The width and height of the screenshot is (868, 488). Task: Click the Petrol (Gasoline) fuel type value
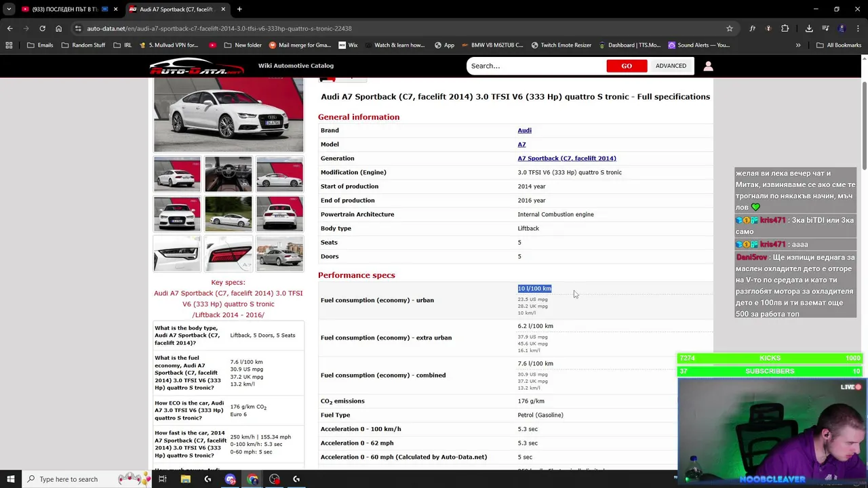[x=540, y=415]
